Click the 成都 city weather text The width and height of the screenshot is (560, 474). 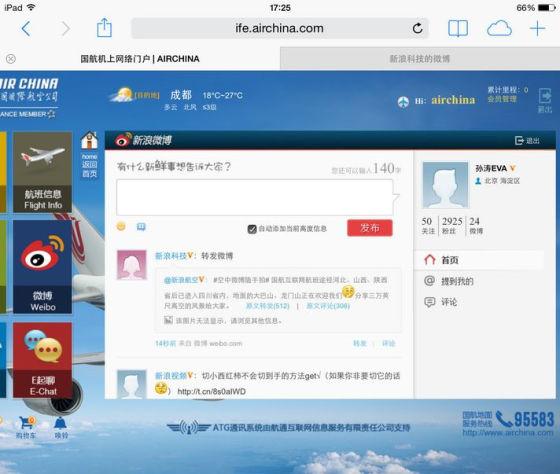point(181,95)
